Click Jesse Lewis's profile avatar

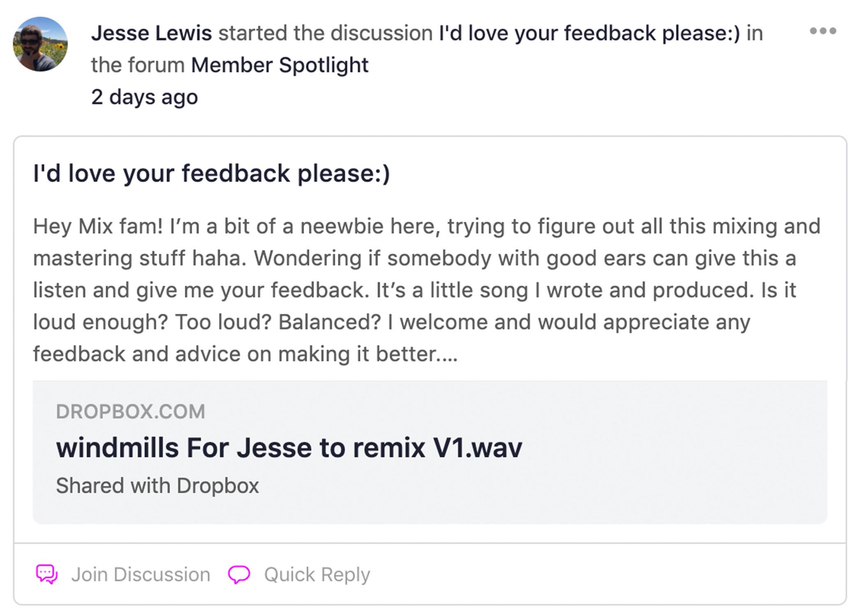pos(40,44)
